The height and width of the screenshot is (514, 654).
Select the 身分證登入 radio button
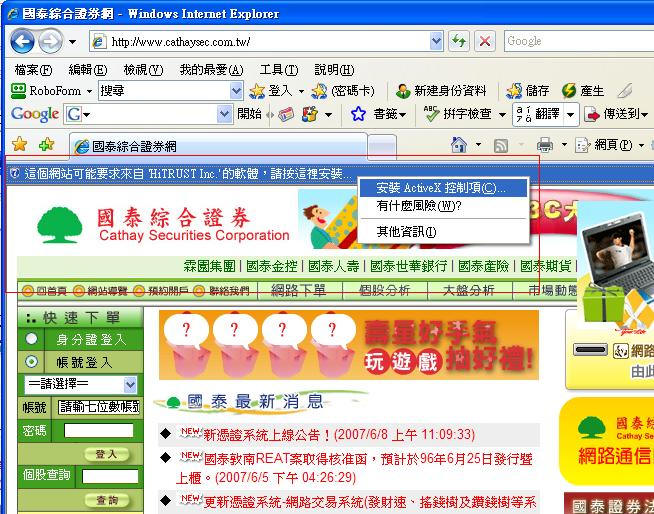[x=31, y=340]
